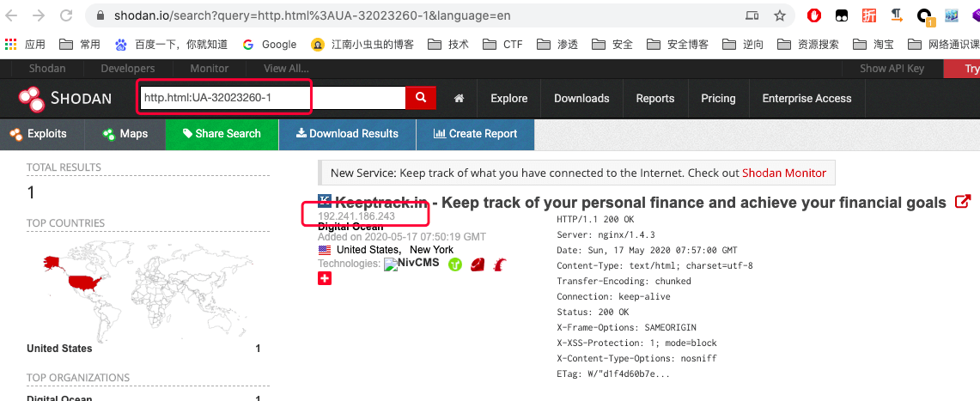This screenshot has height=401, width=980.
Task: Open the 渗透 bookmark folder
Action: point(557,45)
